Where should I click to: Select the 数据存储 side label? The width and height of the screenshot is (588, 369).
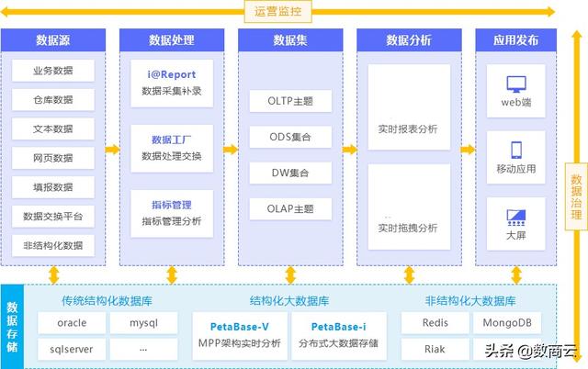pos(12,327)
